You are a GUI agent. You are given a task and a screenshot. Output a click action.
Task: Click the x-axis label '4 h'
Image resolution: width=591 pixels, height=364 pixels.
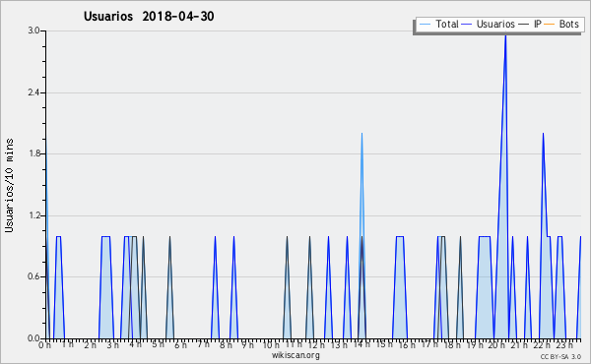point(135,344)
